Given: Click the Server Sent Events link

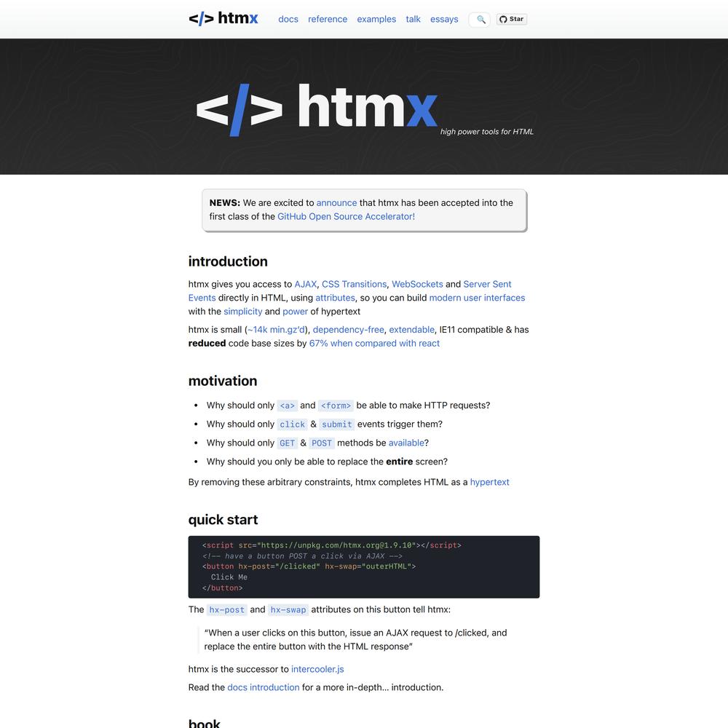Looking at the screenshot, I should 487,284.
